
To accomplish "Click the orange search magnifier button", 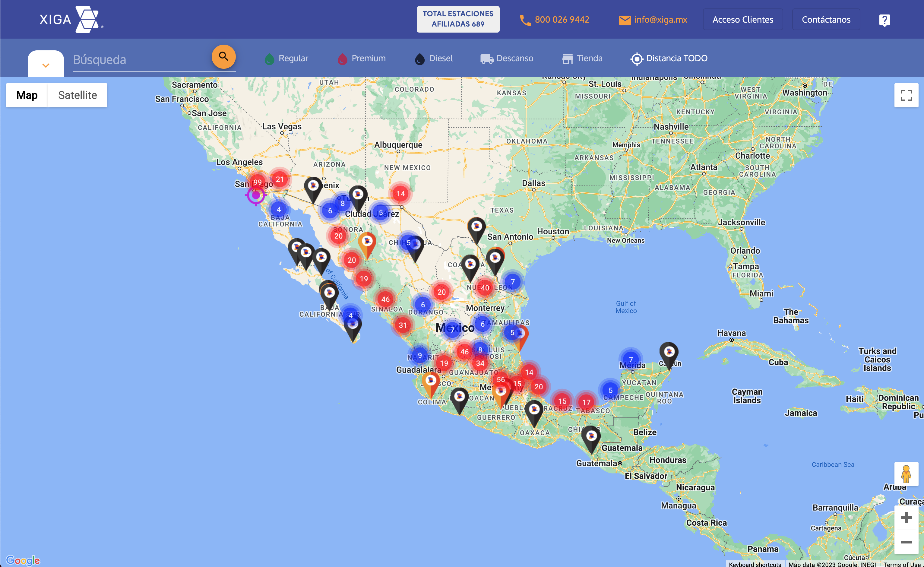I will (223, 57).
